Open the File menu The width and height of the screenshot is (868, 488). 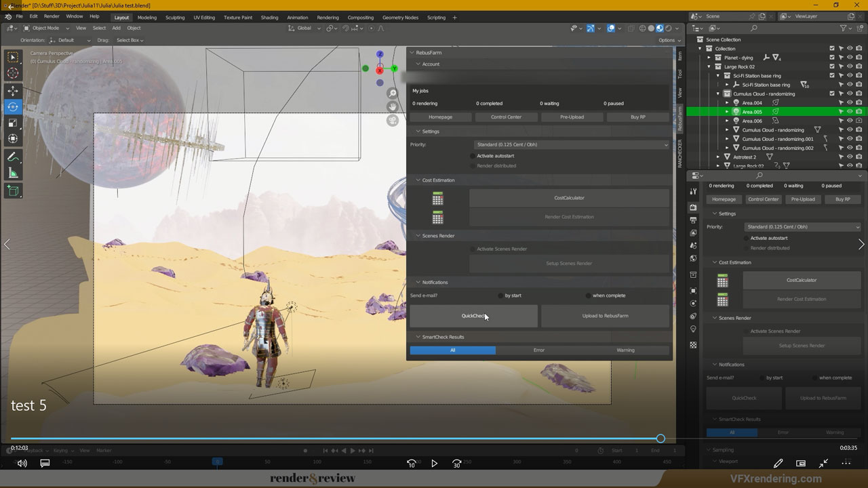(18, 16)
